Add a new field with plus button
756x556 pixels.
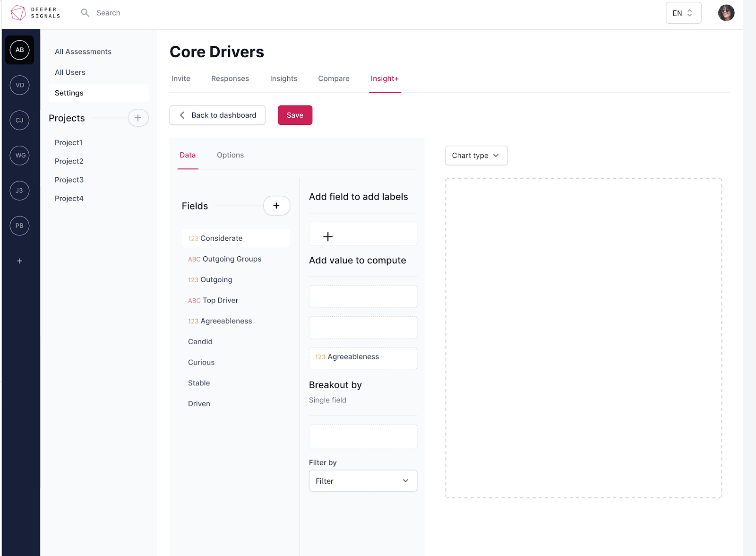pyautogui.click(x=276, y=206)
